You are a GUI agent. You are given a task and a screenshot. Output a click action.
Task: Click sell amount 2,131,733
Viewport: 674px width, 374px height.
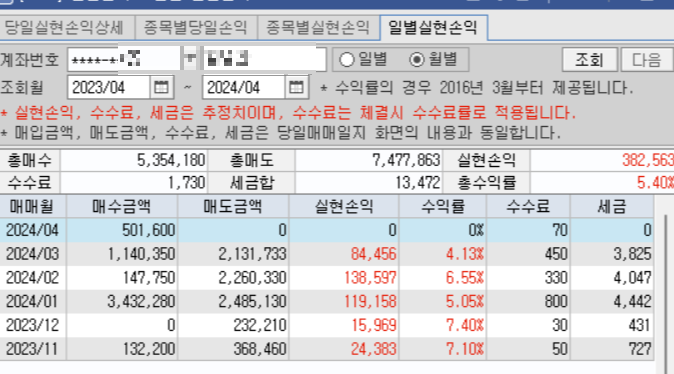point(252,254)
